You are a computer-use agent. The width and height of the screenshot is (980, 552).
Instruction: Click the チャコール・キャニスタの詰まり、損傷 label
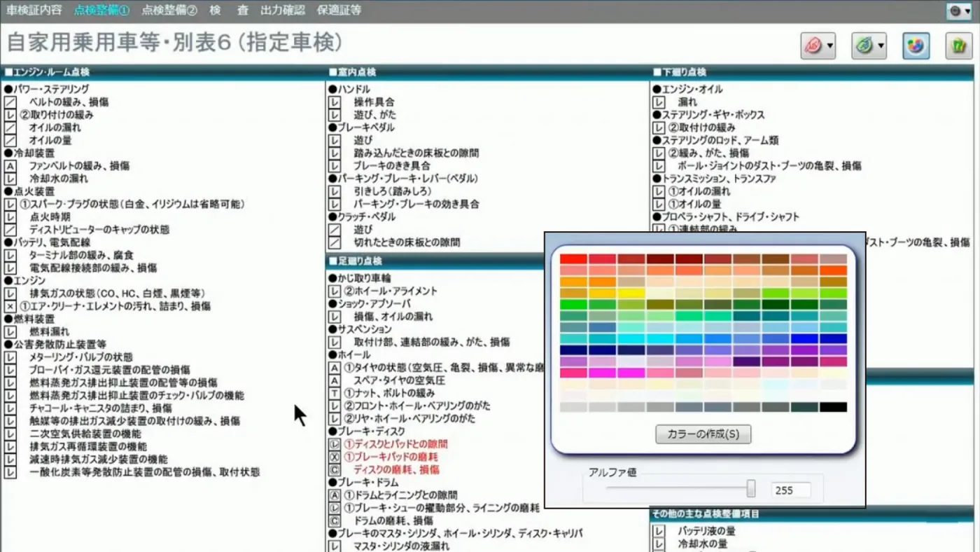tap(100, 408)
